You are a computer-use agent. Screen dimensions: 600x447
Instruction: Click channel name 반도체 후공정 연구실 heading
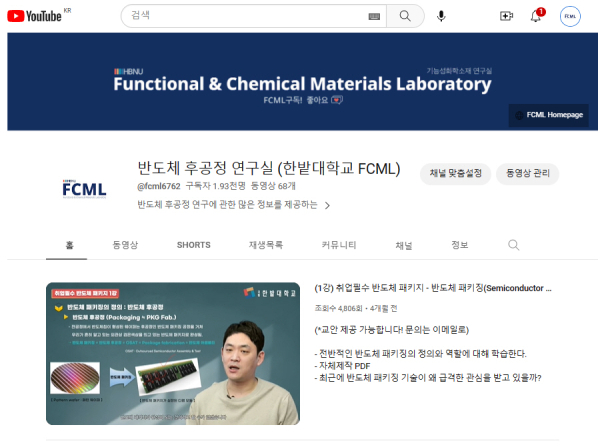pyautogui.click(x=269, y=168)
